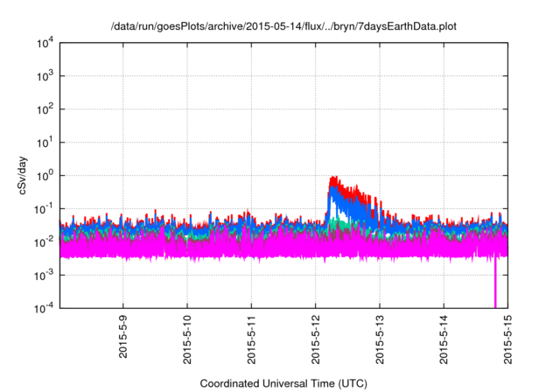Viewport: 560px width, 392px height.
Task: Click the 2015-5-12 date tick label
Action: tap(315, 339)
